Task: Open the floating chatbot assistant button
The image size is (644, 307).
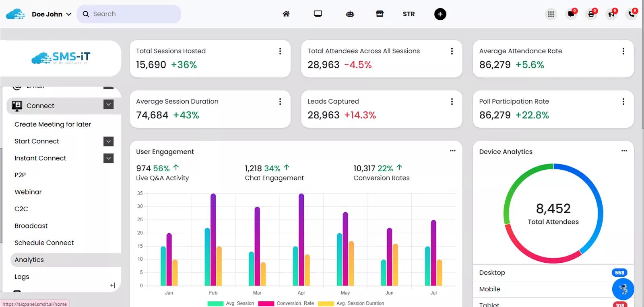Action: point(623,289)
